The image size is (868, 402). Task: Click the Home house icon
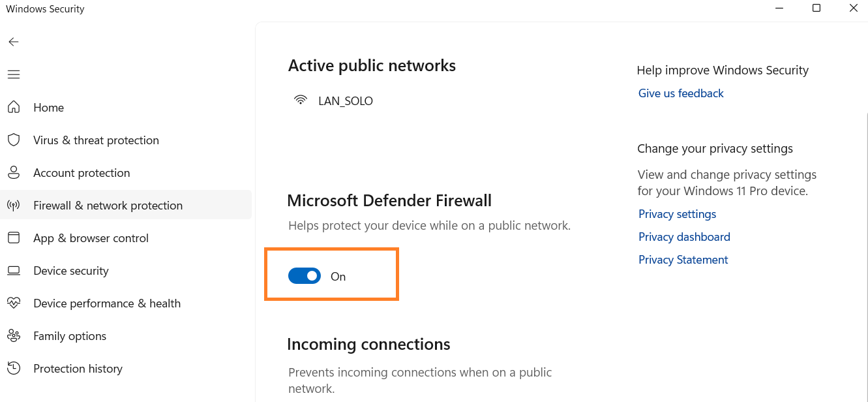pos(14,108)
